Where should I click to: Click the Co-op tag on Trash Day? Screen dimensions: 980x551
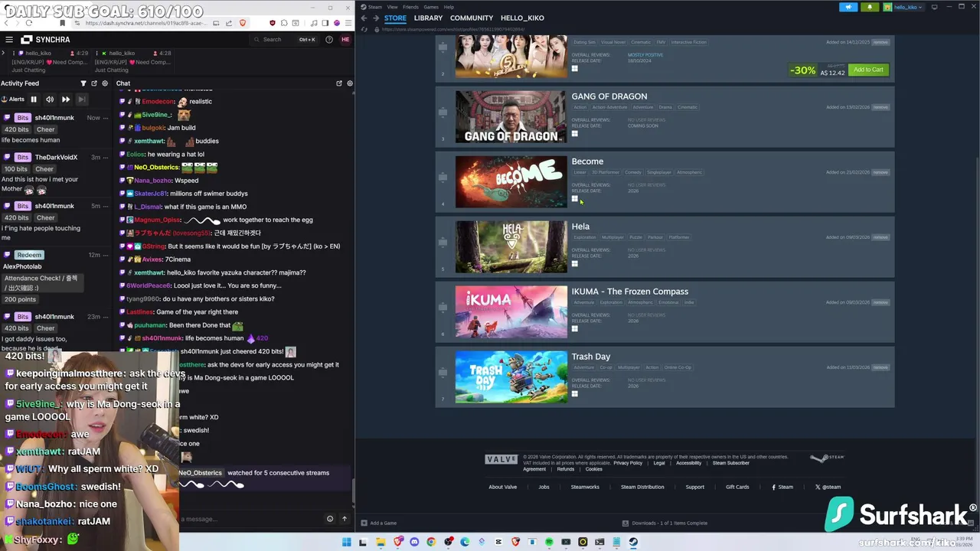[606, 367]
